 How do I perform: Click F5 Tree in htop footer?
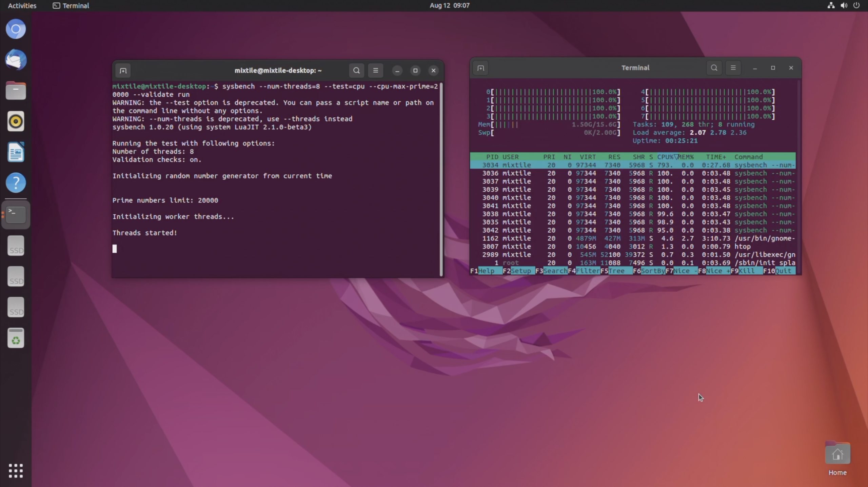pos(616,271)
